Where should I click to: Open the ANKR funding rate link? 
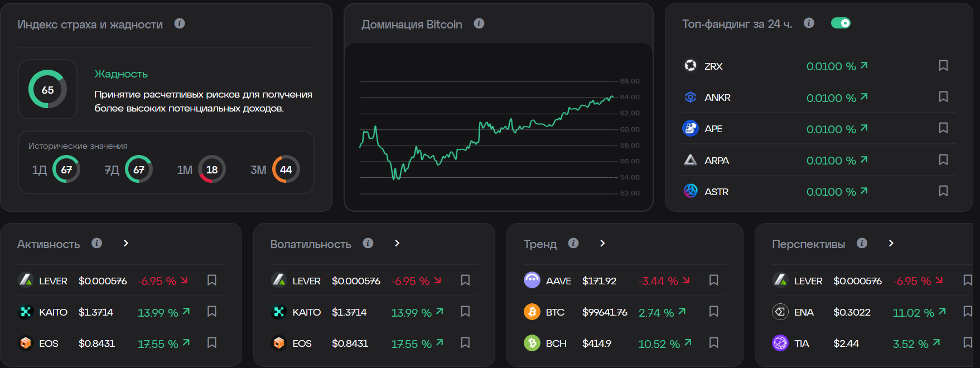837,98
